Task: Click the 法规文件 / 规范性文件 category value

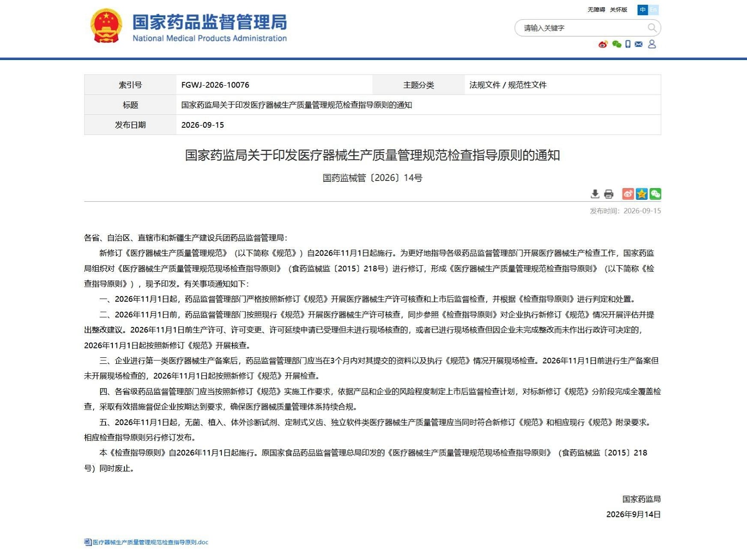Action: click(x=508, y=85)
